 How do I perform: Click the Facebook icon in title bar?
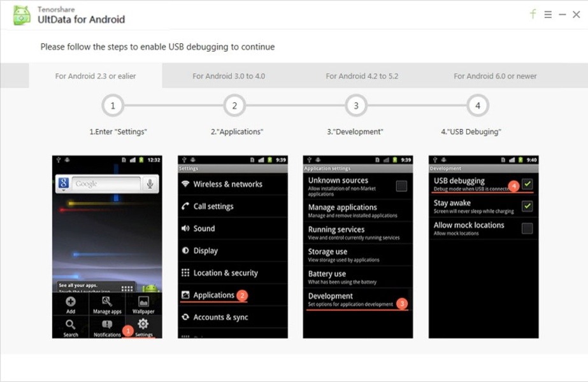[x=533, y=13]
